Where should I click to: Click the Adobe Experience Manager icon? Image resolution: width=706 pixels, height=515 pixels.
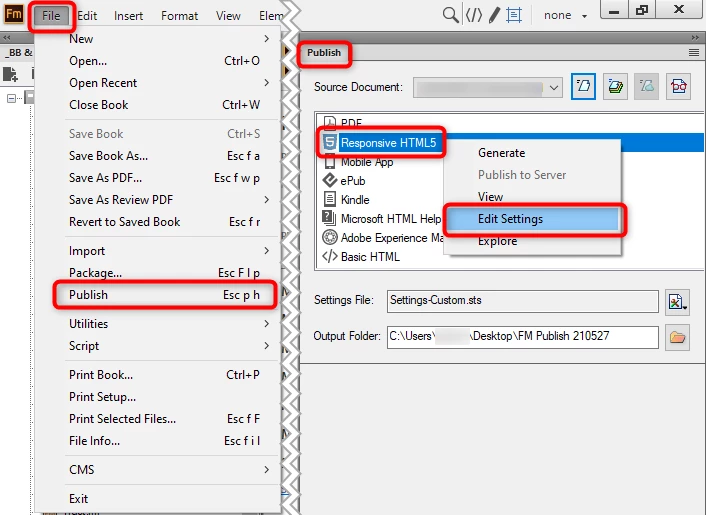coord(330,237)
